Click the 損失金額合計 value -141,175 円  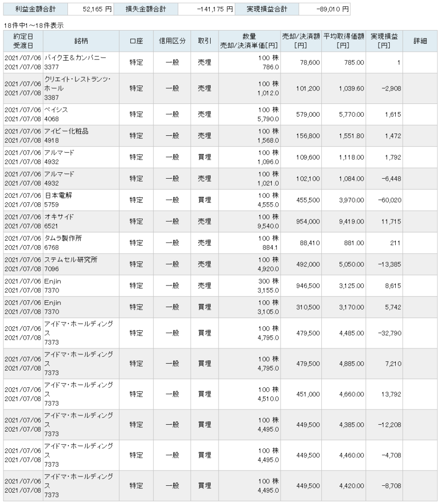tap(215, 9)
